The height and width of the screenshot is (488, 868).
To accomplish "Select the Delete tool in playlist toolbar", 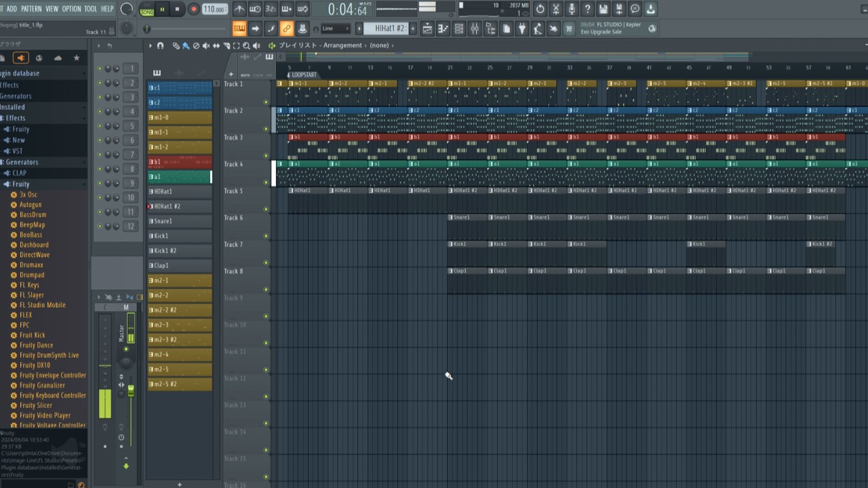I will coord(196,45).
